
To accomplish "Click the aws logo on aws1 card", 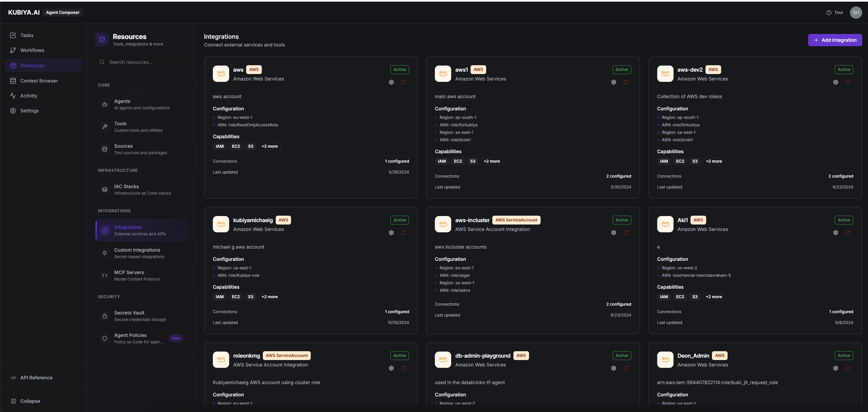I will pos(443,73).
